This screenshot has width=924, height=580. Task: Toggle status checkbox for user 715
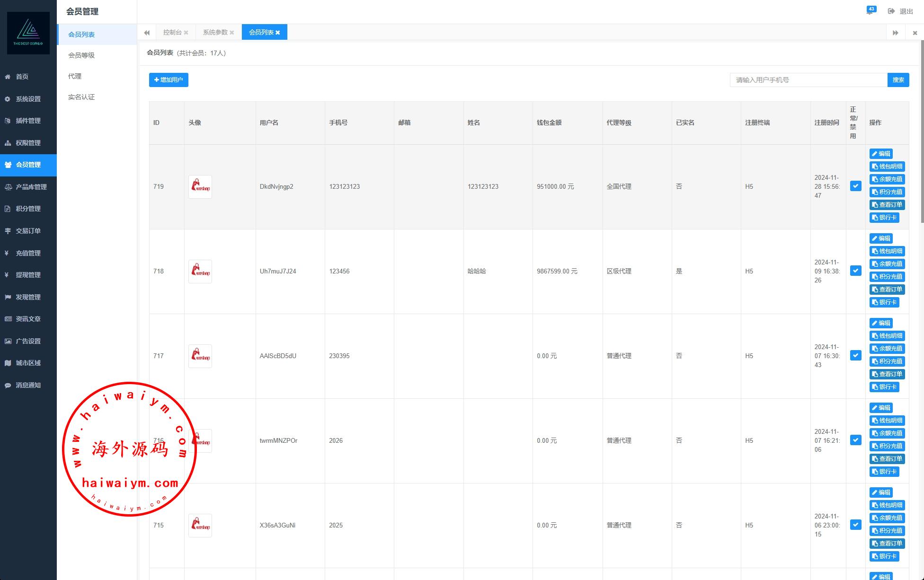[855, 525]
